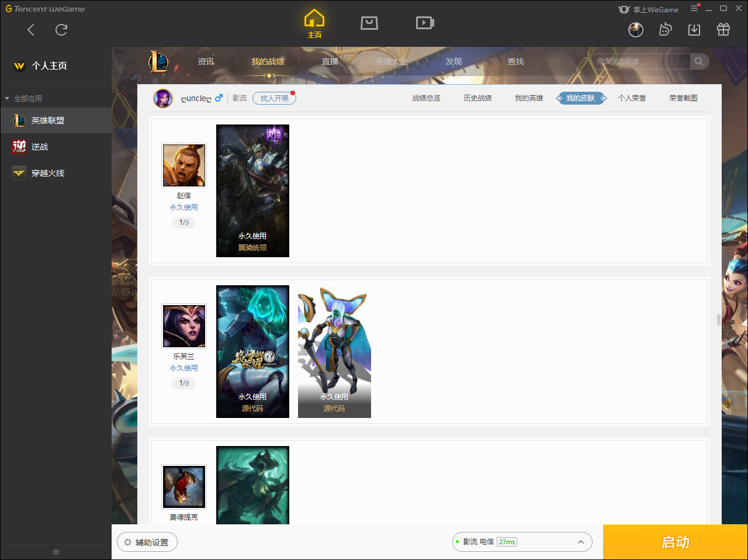
Task: Click 永久使用 under 赵信
Action: click(184, 208)
